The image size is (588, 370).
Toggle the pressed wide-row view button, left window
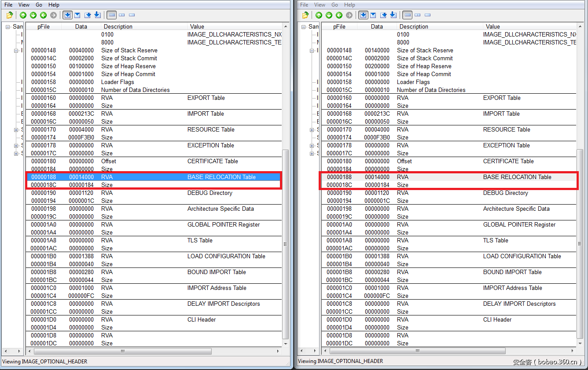click(112, 15)
